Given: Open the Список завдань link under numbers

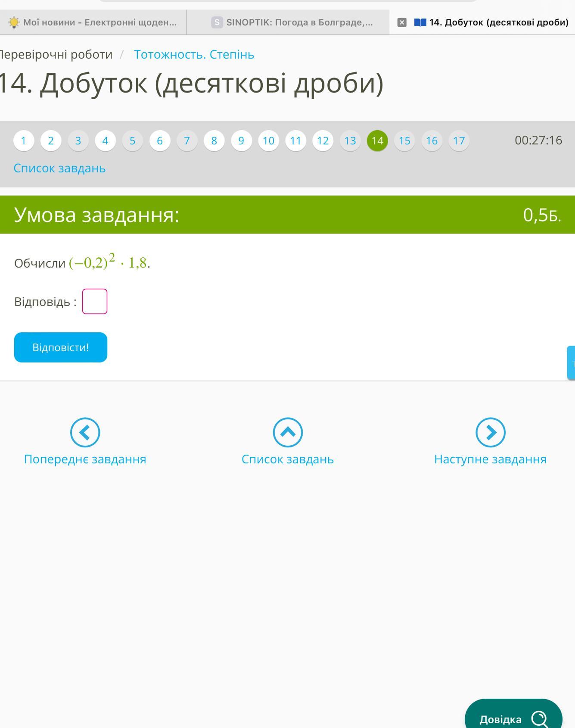Looking at the screenshot, I should click(59, 168).
